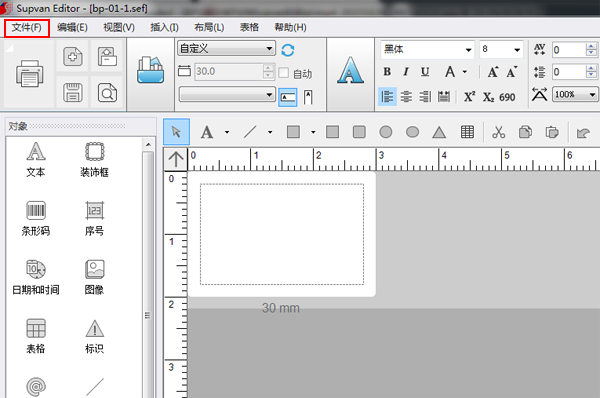Toggle left text alignment

[x=387, y=96]
